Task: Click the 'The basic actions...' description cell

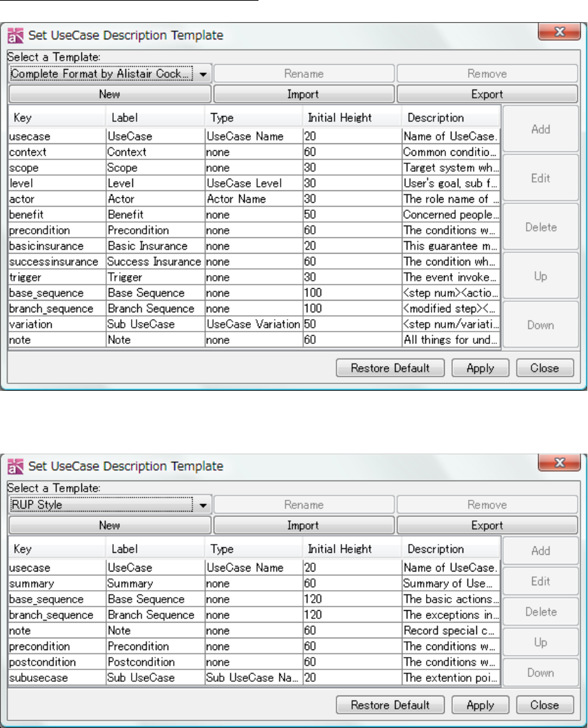Action: [x=451, y=599]
